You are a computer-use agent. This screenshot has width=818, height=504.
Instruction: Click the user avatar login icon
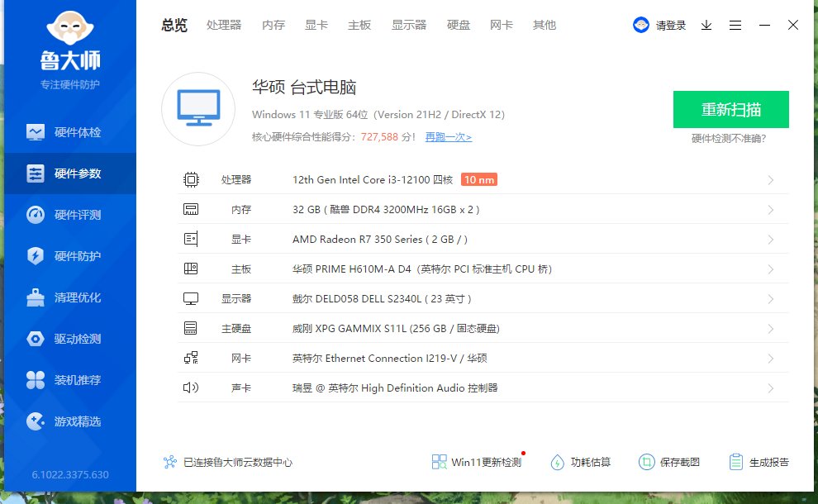(640, 25)
